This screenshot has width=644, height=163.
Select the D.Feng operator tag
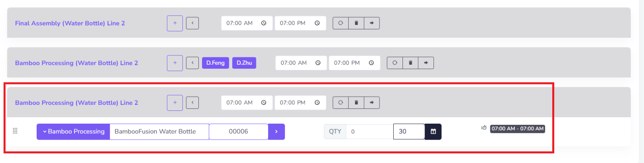(x=215, y=63)
